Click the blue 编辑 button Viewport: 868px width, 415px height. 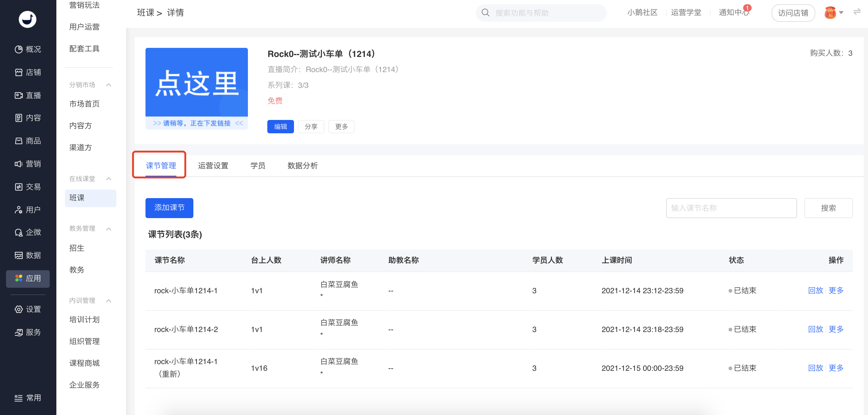coord(280,127)
